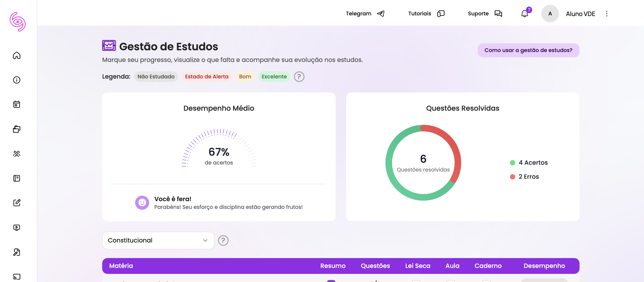Image resolution: width=644 pixels, height=282 pixels.
Task: Click the Desempenho Médio 67% gauge
Action: pyautogui.click(x=219, y=151)
